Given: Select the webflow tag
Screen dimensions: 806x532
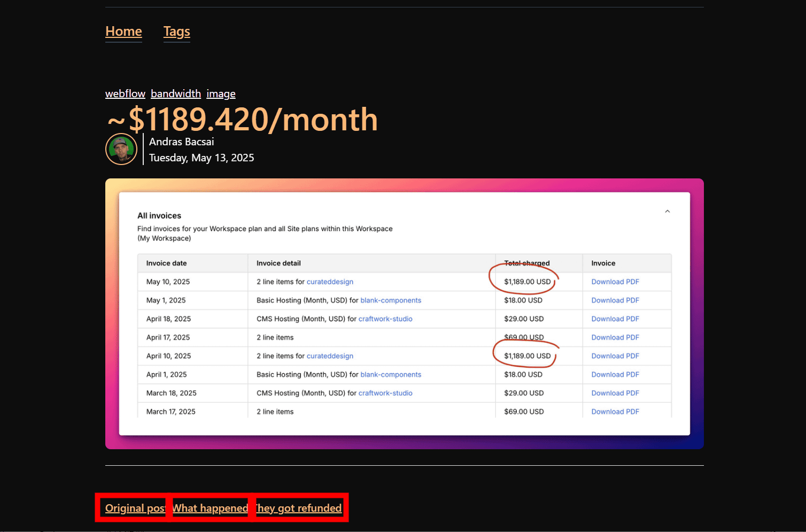Looking at the screenshot, I should point(125,93).
